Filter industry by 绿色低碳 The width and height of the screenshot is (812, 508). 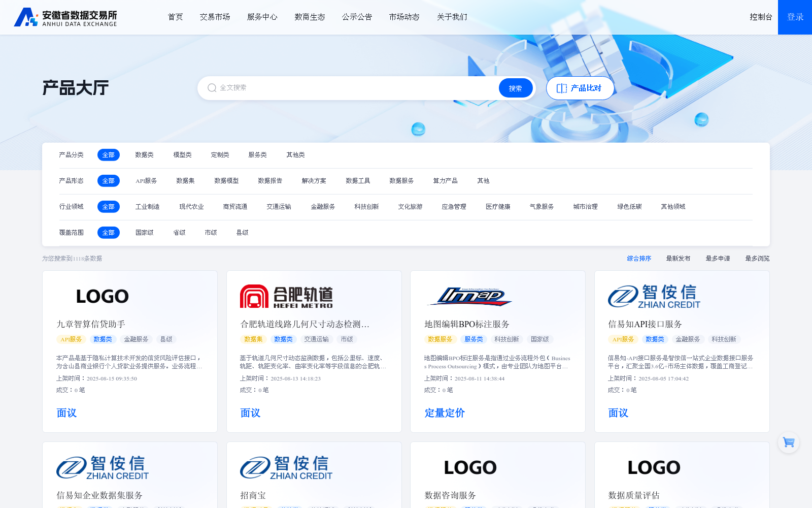(630, 207)
